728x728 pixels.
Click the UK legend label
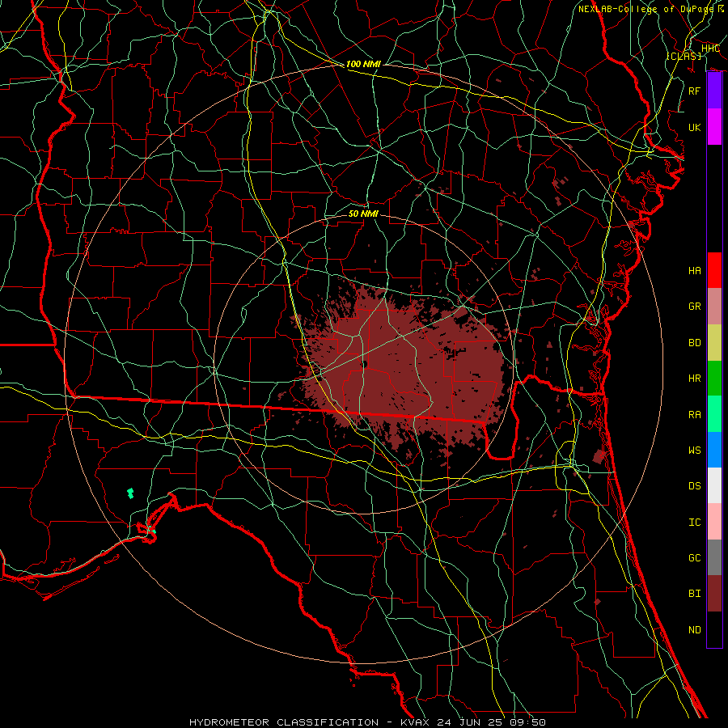point(695,127)
